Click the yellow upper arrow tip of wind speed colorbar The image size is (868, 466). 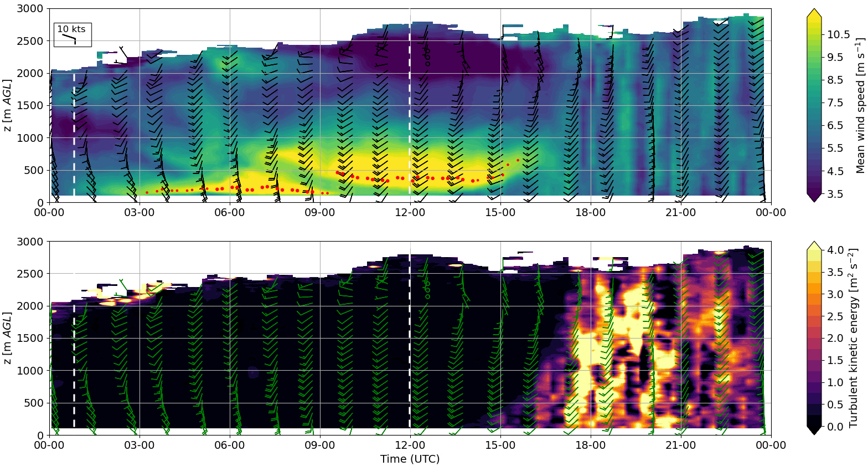coord(814,12)
